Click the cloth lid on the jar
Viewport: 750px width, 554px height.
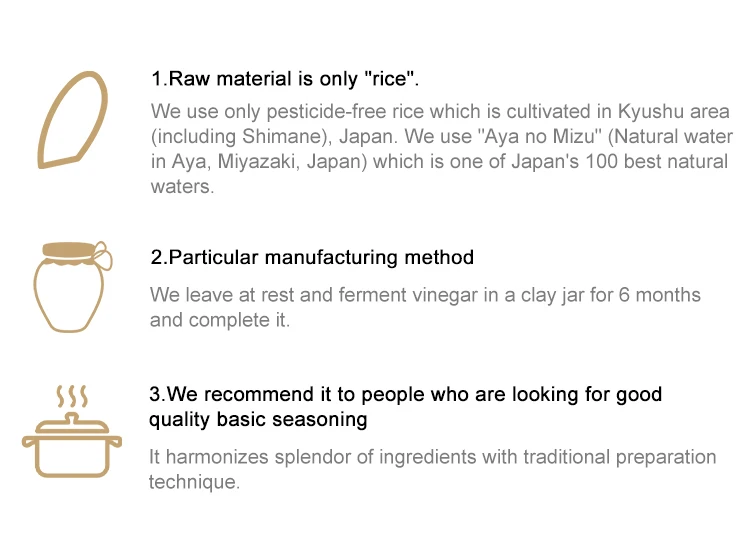(69, 252)
